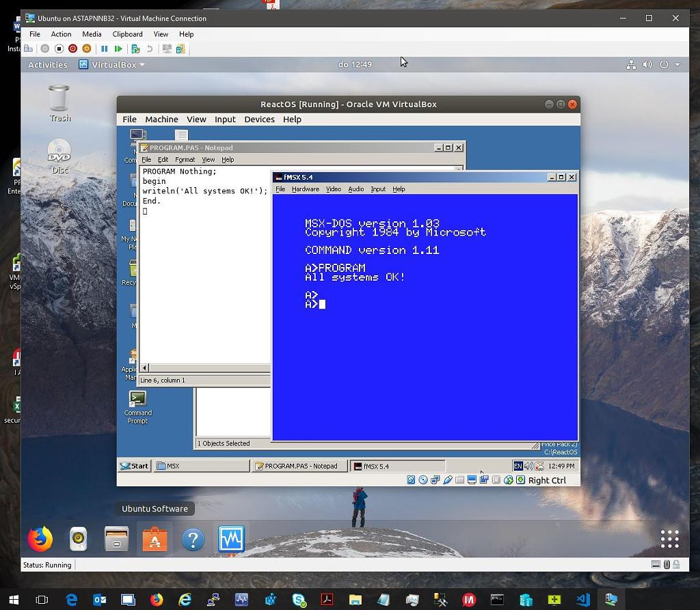
Task: Open the VirtualBox Machine menu
Action: coord(161,119)
